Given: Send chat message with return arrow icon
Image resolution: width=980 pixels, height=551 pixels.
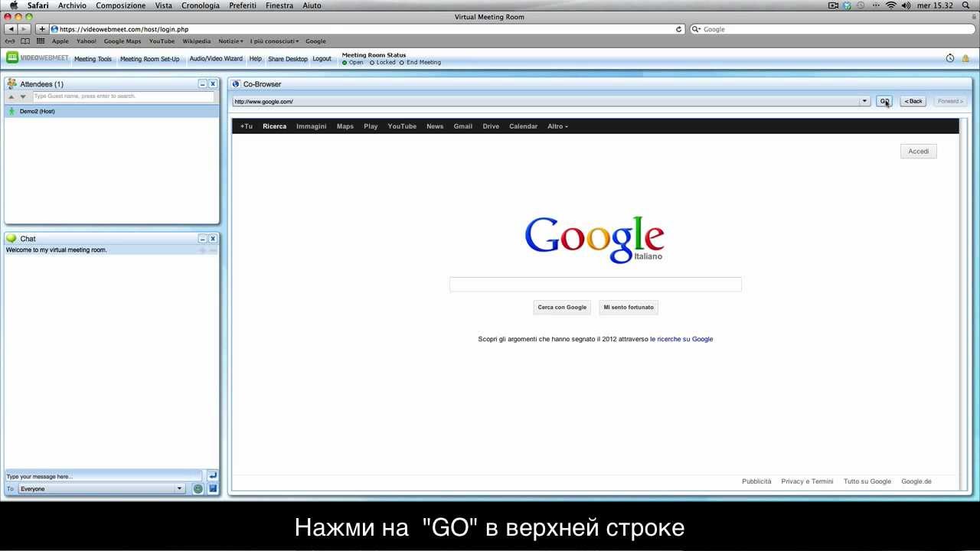Looking at the screenshot, I should click(213, 476).
